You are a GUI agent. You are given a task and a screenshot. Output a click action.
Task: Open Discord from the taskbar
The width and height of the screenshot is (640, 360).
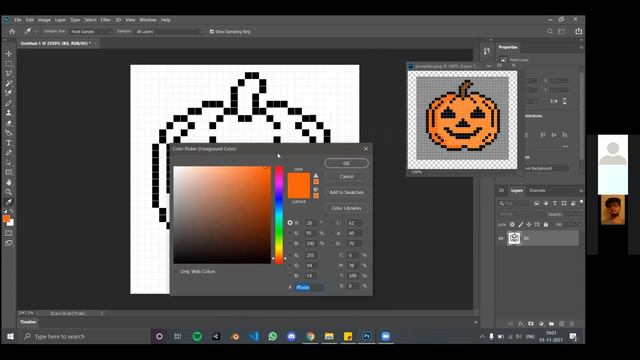291,336
